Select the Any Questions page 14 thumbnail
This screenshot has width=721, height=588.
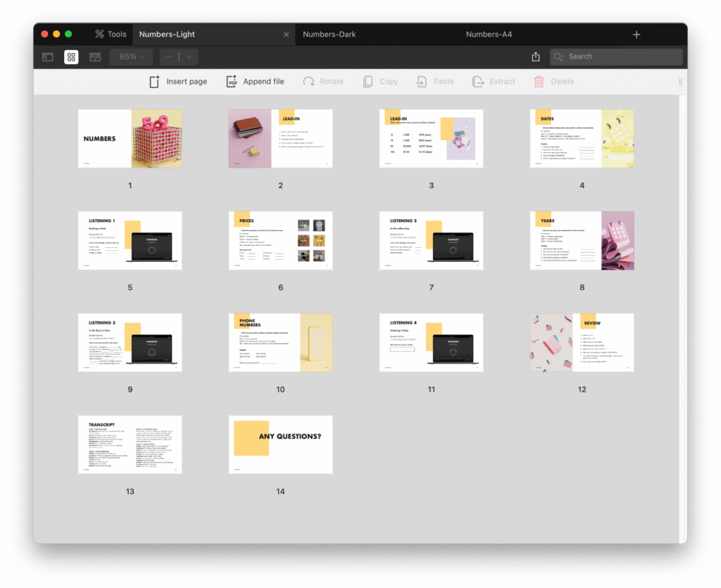click(x=280, y=444)
